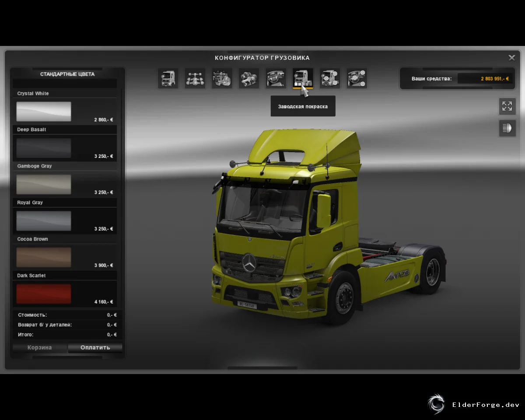Click the Корзина (cart) button
The image size is (525, 420).
[40, 348]
